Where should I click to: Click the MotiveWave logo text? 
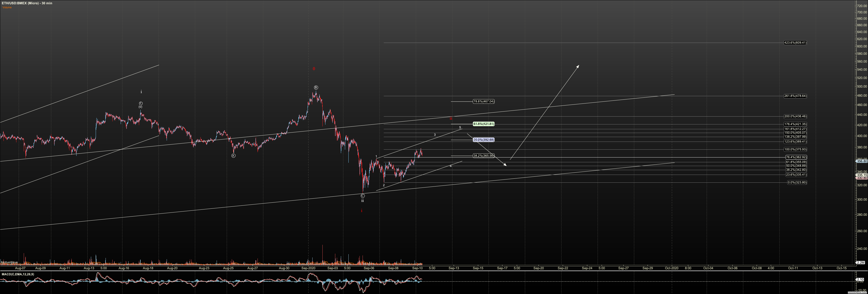point(9,263)
